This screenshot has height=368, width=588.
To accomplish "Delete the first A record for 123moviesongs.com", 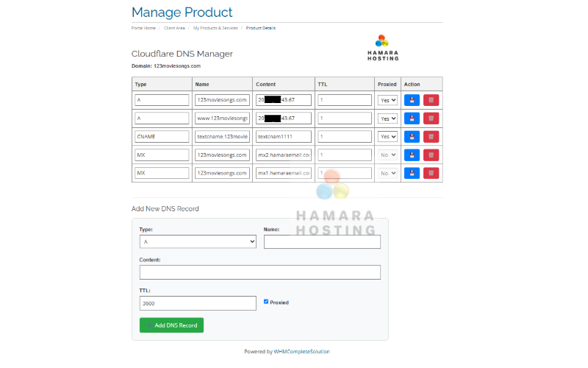I will (x=431, y=100).
